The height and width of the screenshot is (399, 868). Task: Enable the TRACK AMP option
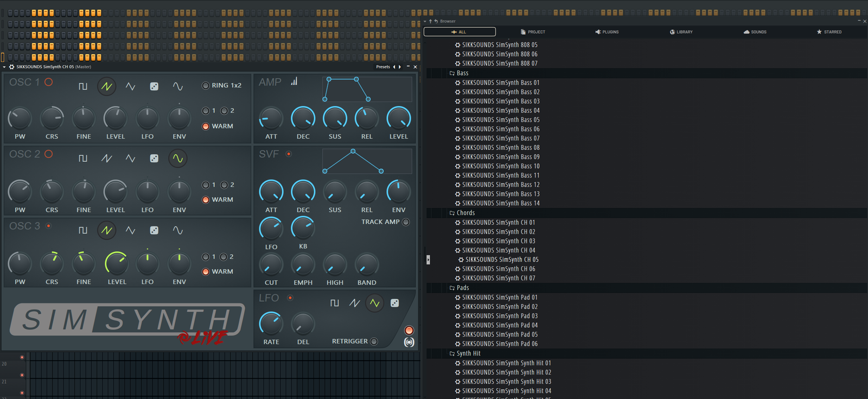click(x=406, y=222)
